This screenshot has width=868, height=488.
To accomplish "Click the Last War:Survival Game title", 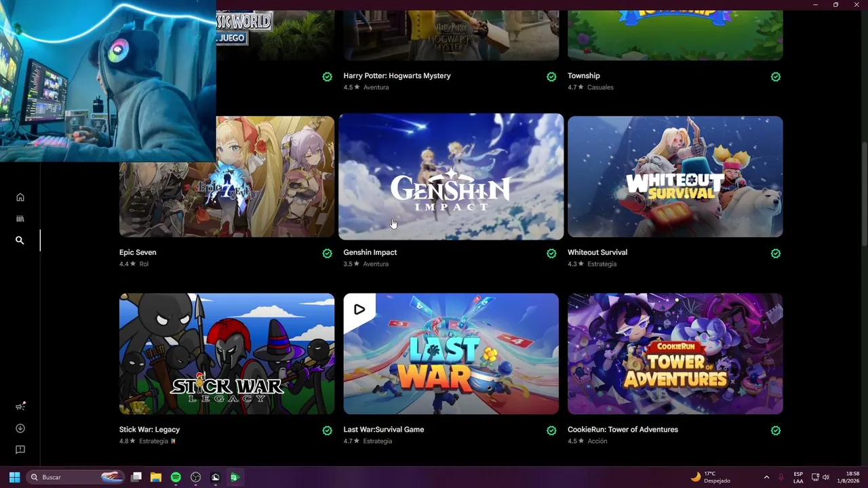I will [384, 429].
